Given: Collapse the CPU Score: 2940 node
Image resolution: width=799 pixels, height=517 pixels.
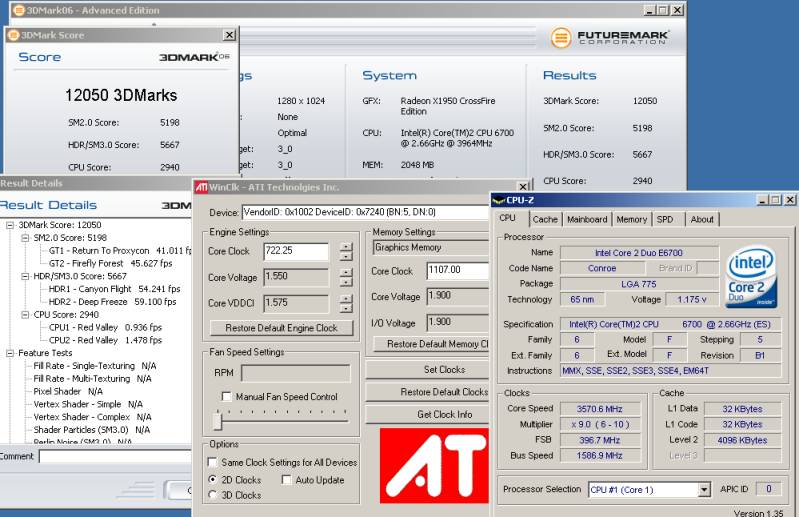Looking at the screenshot, I should tap(25, 314).
